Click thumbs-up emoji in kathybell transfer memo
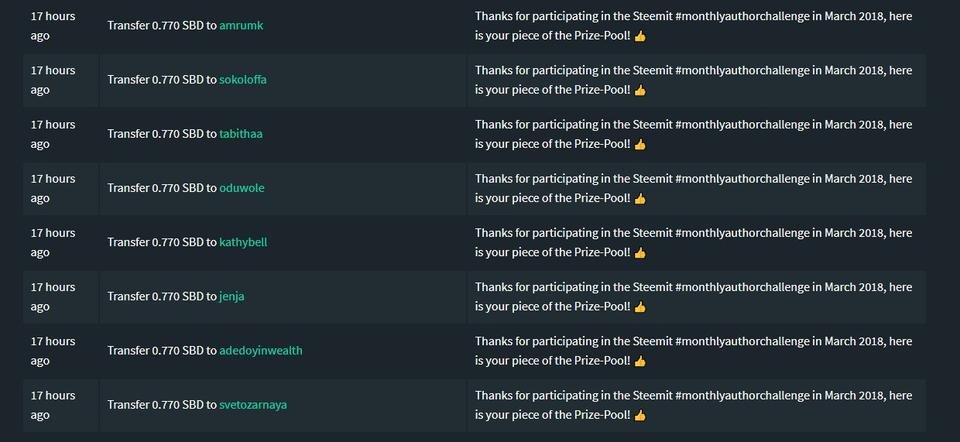Screen dimensions: 960x442 (640, 253)
